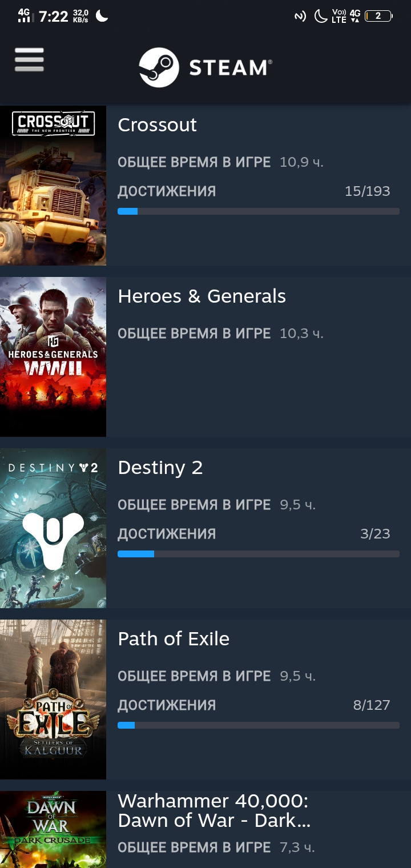The height and width of the screenshot is (868, 411).
Task: Open the Dawn of War Dark Crusade cover
Action: (53, 829)
